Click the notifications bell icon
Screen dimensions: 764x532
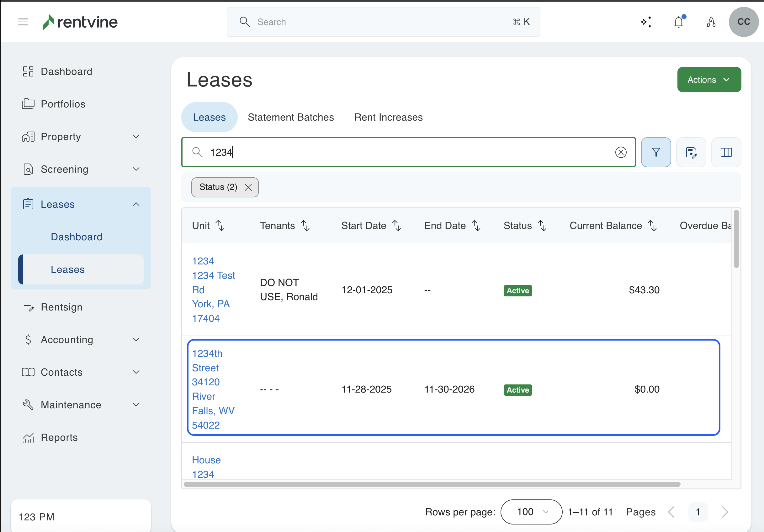click(678, 22)
